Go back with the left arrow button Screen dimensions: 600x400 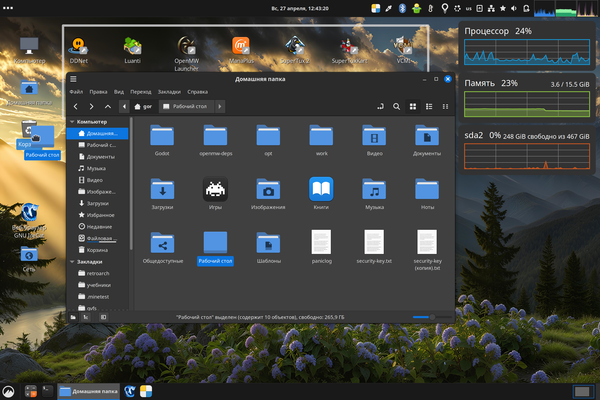[76, 105]
